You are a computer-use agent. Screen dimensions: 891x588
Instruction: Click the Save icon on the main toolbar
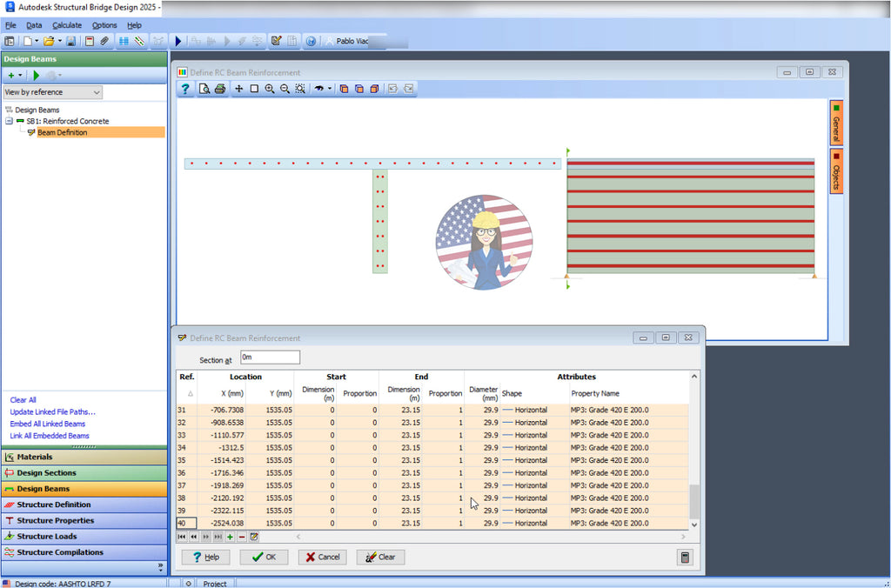tap(71, 40)
